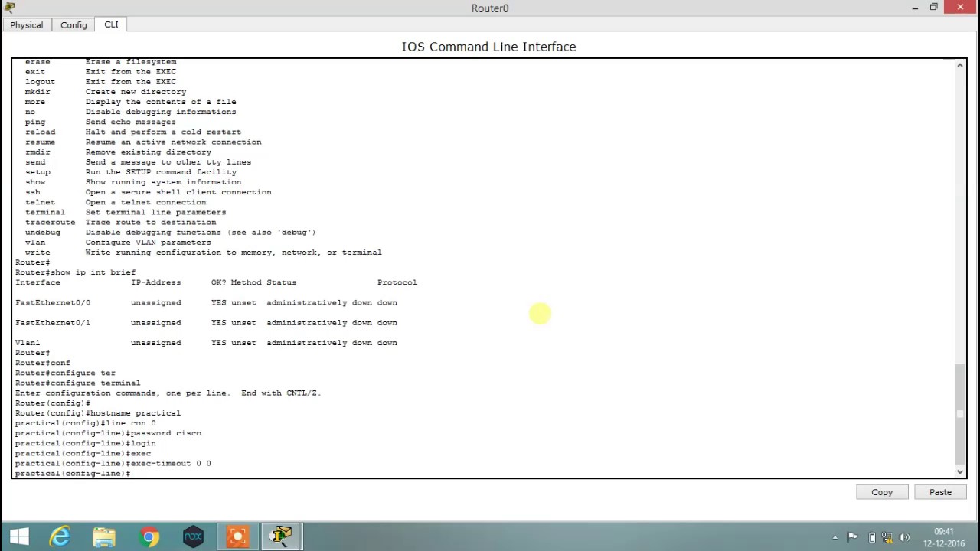
Task: Open the Config tab
Action: pyautogui.click(x=73, y=24)
